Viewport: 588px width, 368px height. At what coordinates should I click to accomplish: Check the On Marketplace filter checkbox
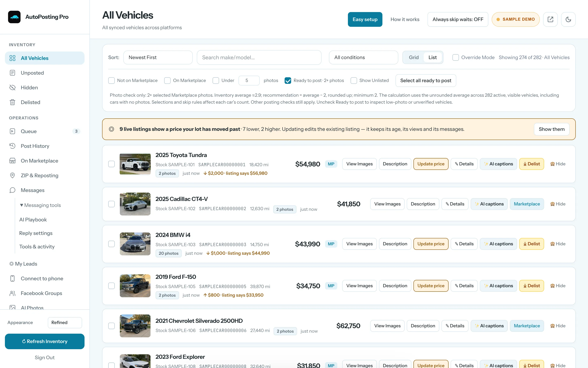tap(167, 81)
